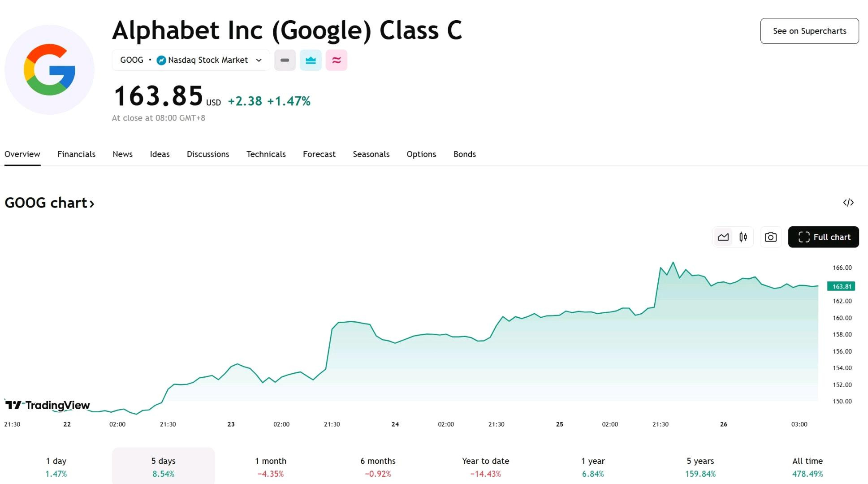Take chart snapshot with camera icon
Screen dimensions: 868x484
(771, 237)
